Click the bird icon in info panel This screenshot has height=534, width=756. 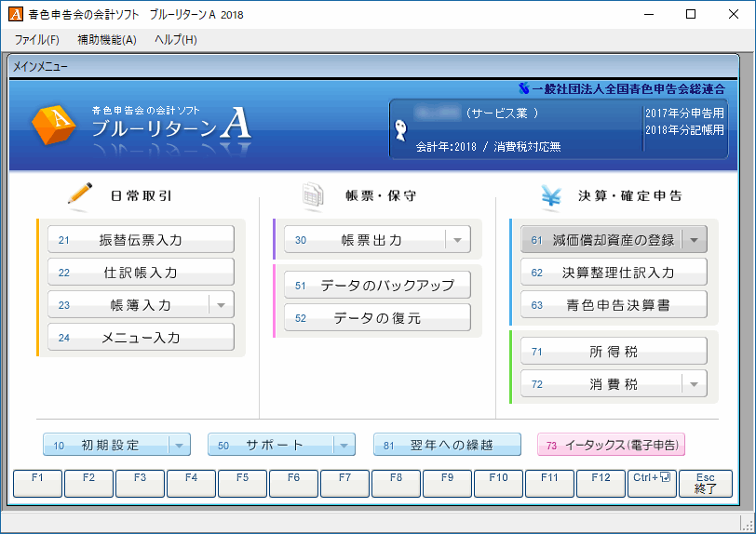pos(401,130)
